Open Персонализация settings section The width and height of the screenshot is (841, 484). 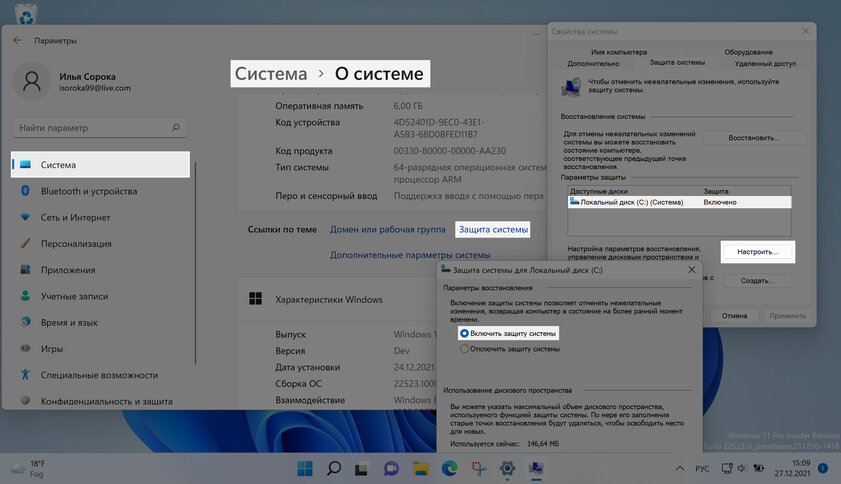[100, 244]
